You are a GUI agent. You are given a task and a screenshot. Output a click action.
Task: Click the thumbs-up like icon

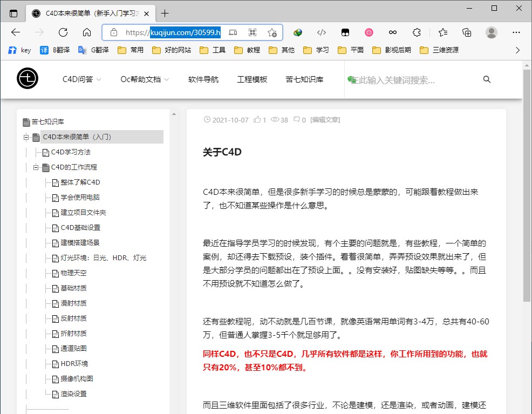[257, 119]
